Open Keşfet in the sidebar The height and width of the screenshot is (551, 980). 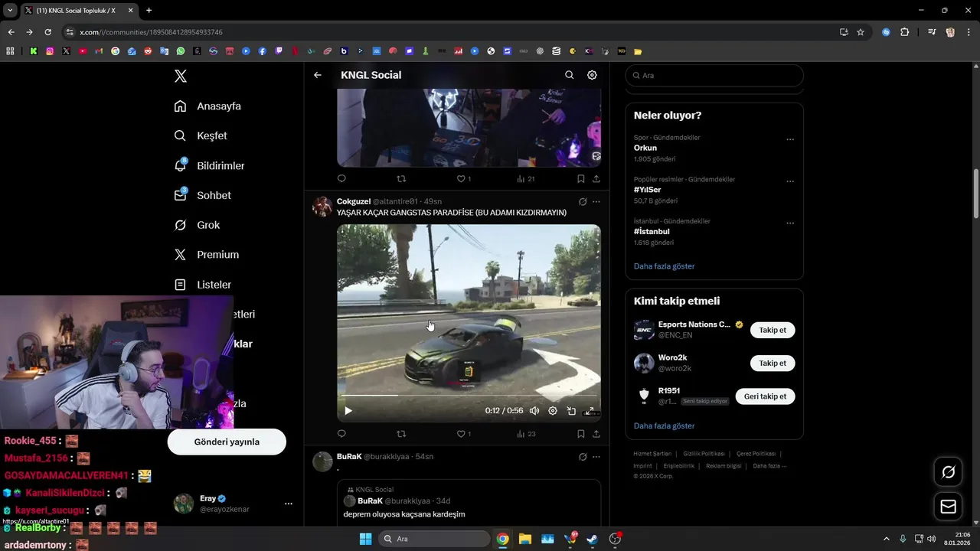coord(201,135)
